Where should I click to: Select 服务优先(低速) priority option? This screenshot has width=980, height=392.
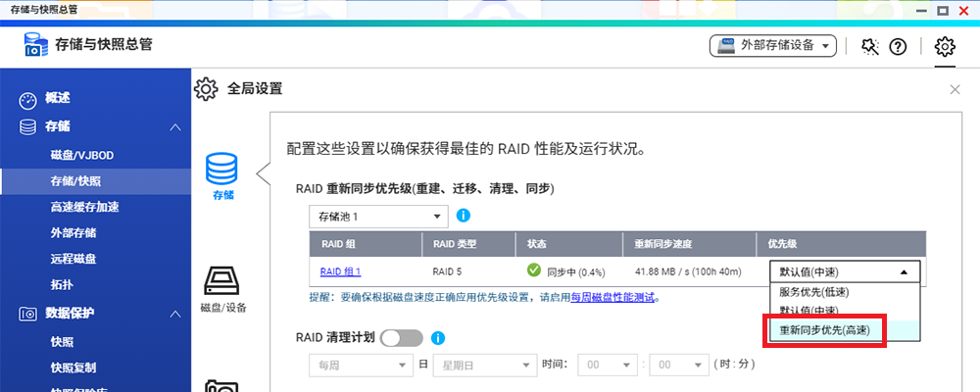pyautogui.click(x=845, y=291)
